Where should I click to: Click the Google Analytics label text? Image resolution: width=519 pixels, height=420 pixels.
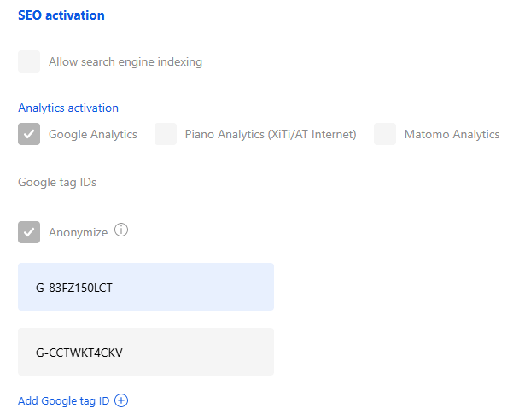click(x=93, y=134)
